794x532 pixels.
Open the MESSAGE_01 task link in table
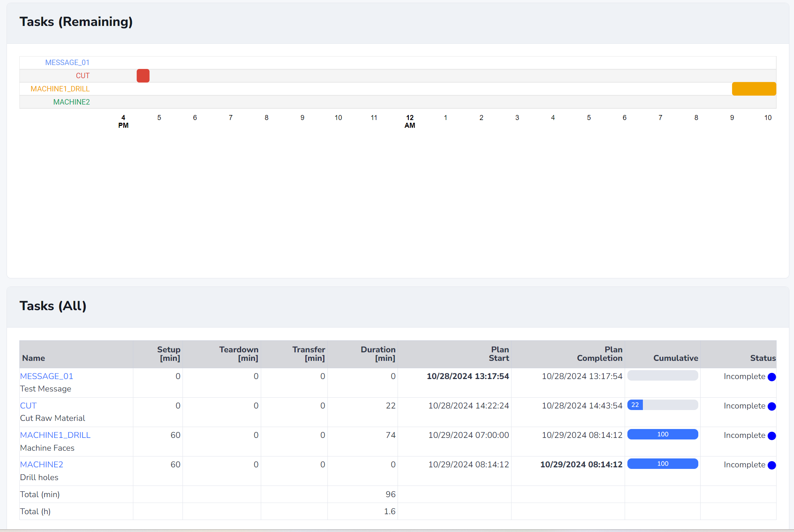click(x=47, y=376)
